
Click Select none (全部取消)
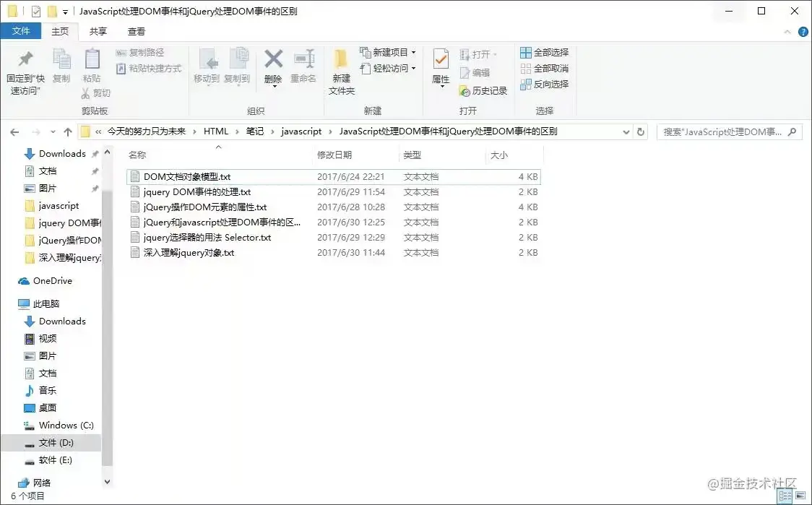[544, 69]
